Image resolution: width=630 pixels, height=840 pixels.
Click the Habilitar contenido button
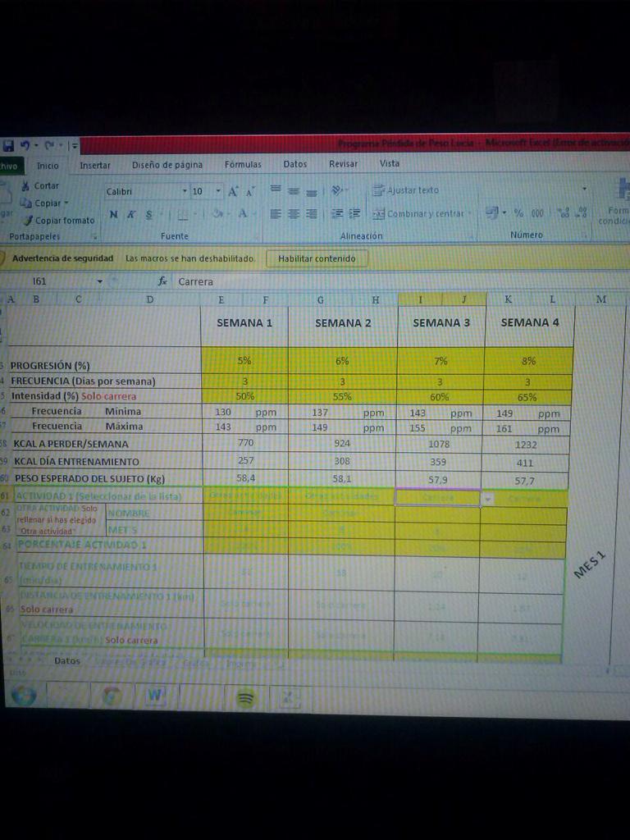tap(317, 258)
